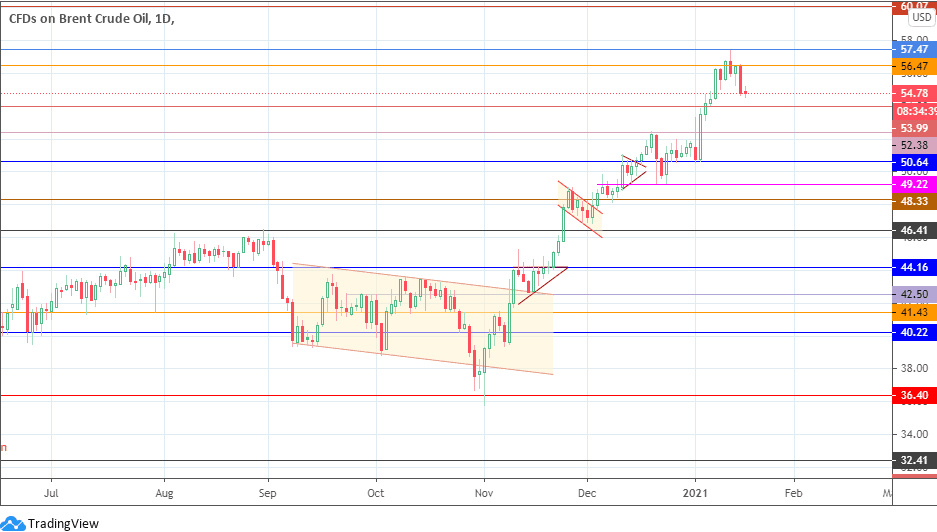
Task: Click the Nov label on time axis
Action: pyautogui.click(x=484, y=493)
